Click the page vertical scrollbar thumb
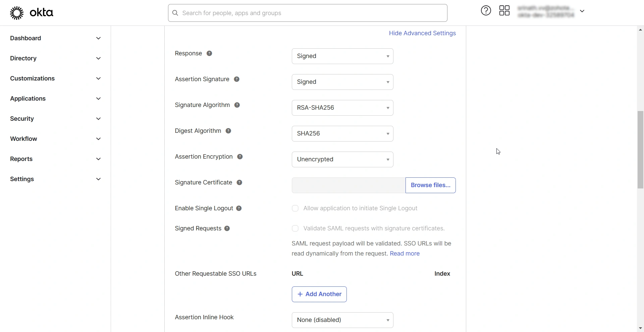644x332 pixels. pyautogui.click(x=640, y=150)
